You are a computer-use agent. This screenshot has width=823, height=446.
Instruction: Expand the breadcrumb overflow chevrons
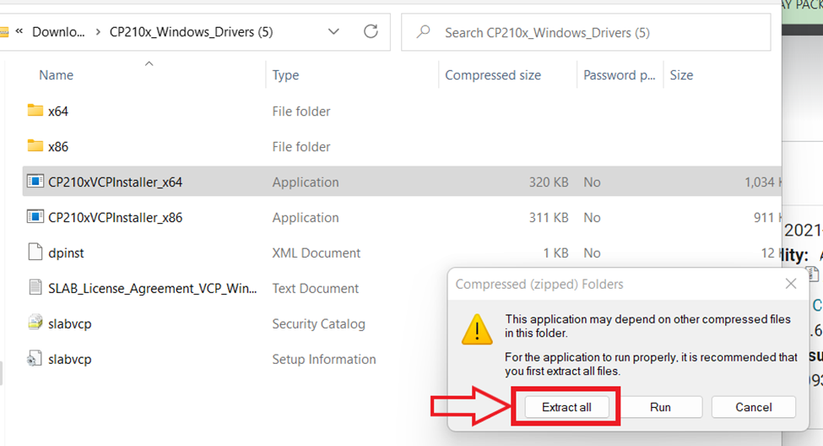[18, 32]
